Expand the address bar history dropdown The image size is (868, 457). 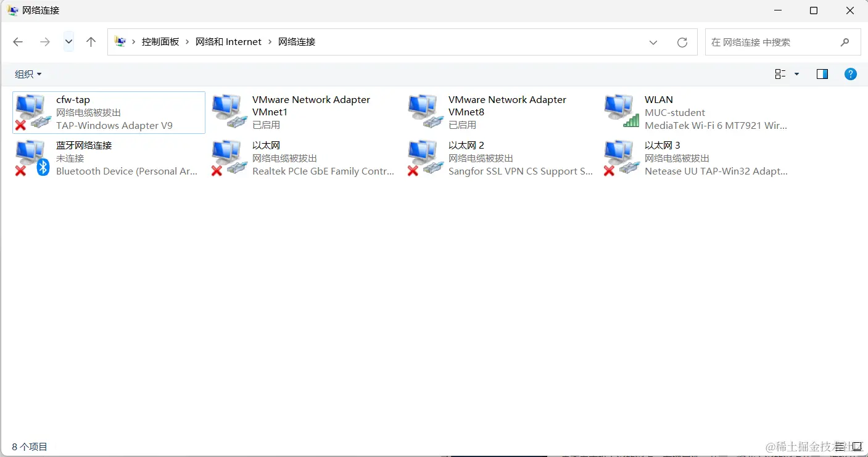pos(653,42)
